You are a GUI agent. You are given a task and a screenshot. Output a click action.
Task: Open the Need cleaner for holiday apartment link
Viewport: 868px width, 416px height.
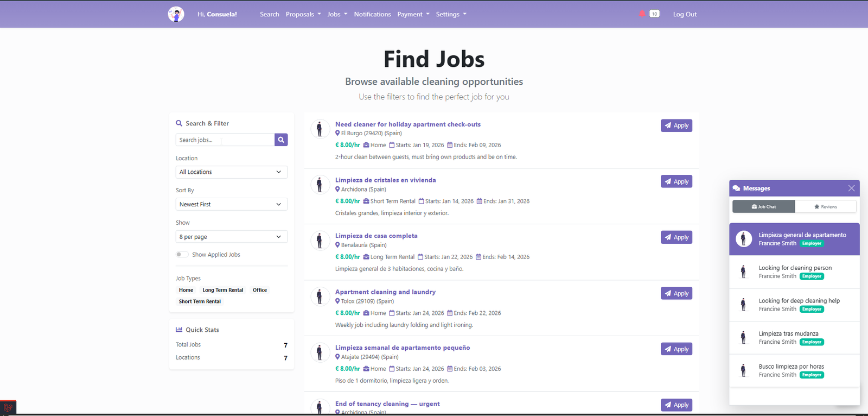(407, 124)
